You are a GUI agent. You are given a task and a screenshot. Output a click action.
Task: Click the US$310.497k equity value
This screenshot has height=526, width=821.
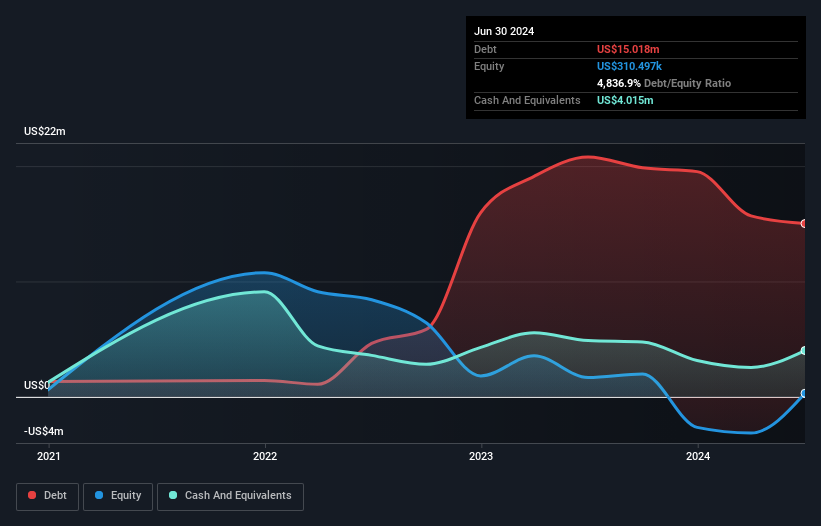pyautogui.click(x=629, y=66)
